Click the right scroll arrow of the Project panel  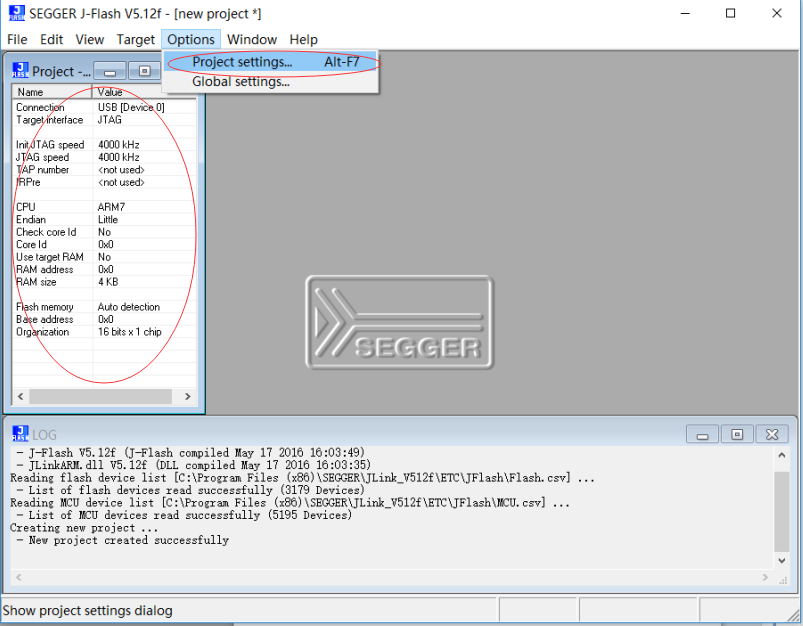tap(187, 396)
